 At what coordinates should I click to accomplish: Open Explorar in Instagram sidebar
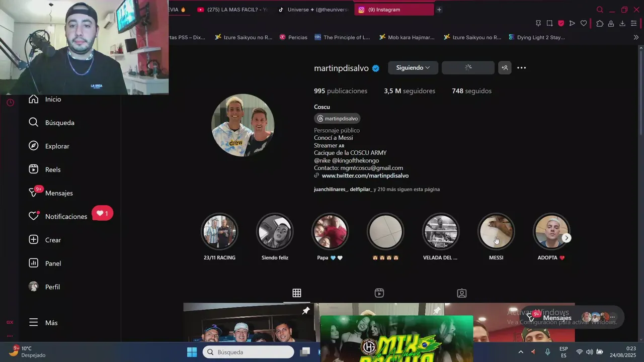(49, 146)
